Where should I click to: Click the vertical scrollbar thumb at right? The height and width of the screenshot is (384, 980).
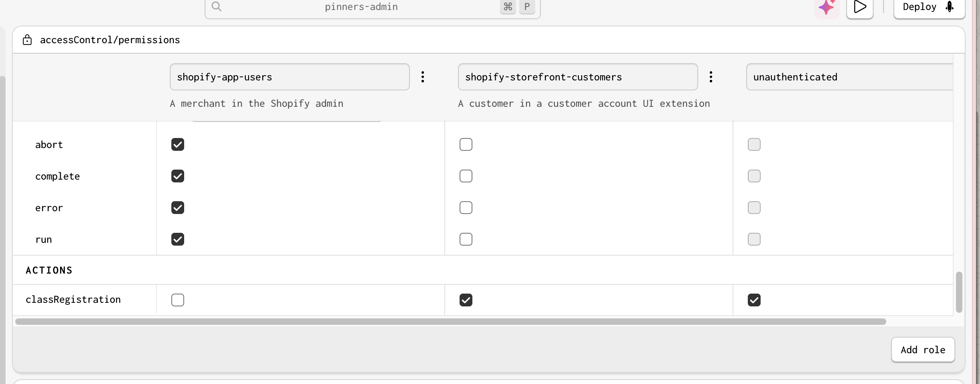(x=959, y=292)
